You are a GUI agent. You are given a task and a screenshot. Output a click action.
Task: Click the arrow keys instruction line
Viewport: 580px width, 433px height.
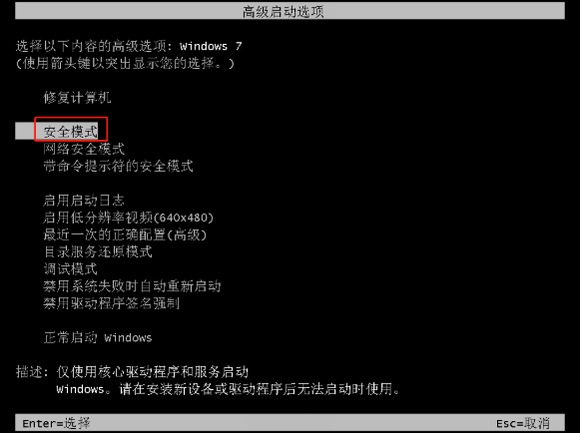point(125,64)
